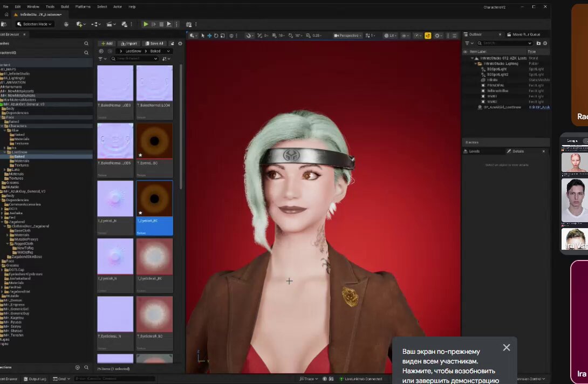Screen dimensions: 588x384
Task: Click the asset filter icon in Content Browser
Action: (101, 59)
